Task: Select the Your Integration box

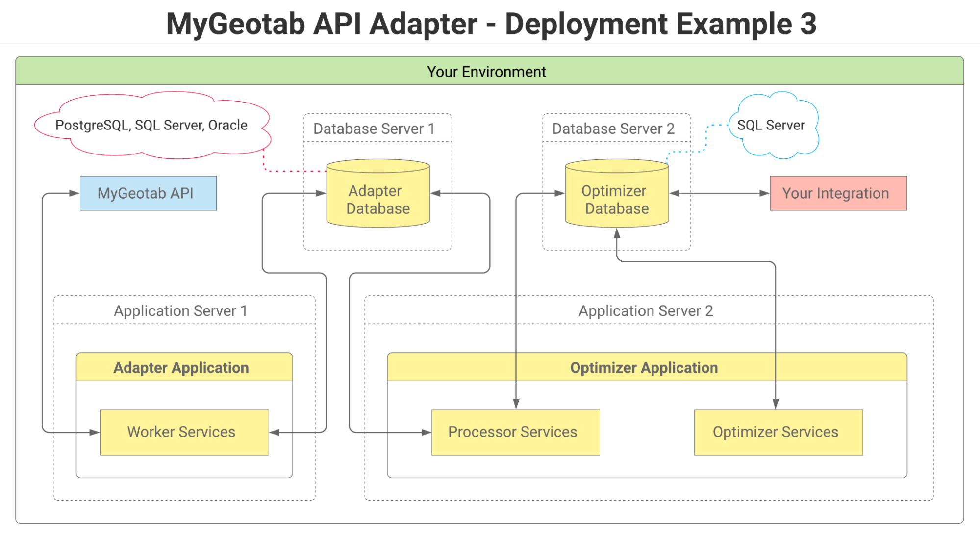Action: tap(838, 193)
